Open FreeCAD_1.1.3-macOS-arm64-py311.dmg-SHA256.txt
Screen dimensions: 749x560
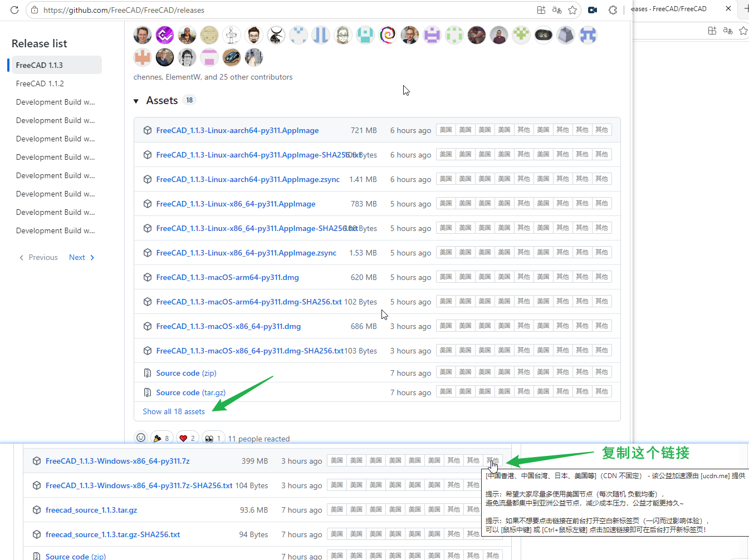click(x=249, y=302)
